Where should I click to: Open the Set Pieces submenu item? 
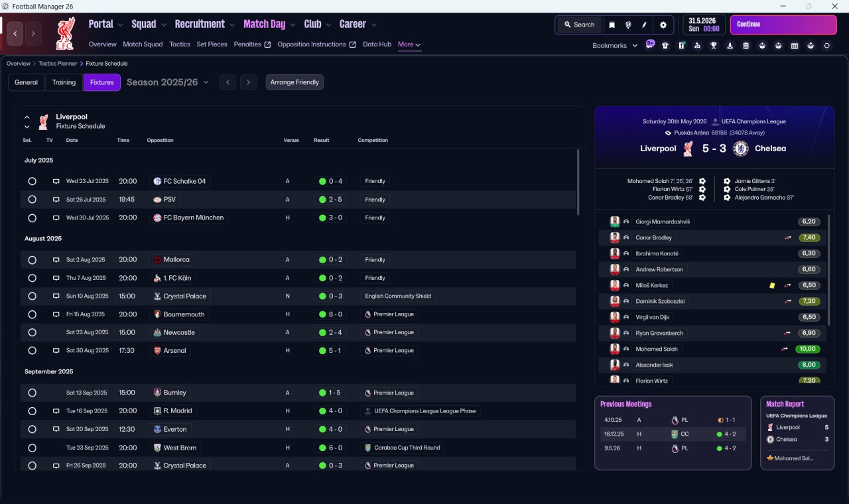pos(212,44)
